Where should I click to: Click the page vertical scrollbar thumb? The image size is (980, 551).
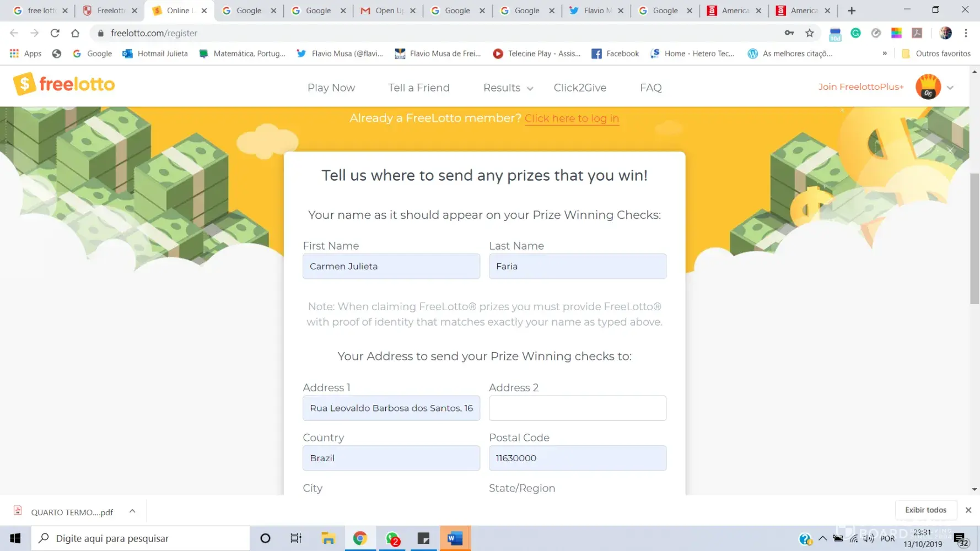click(974, 239)
